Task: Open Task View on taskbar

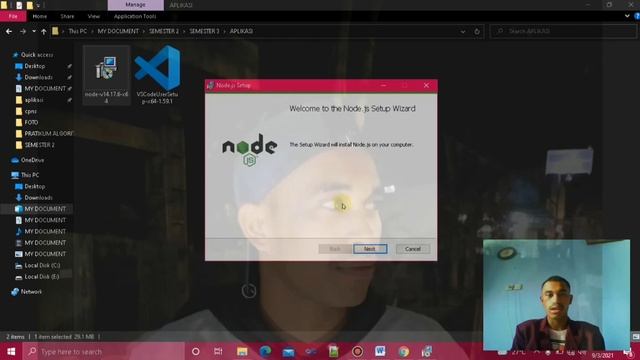Action: click(218, 351)
